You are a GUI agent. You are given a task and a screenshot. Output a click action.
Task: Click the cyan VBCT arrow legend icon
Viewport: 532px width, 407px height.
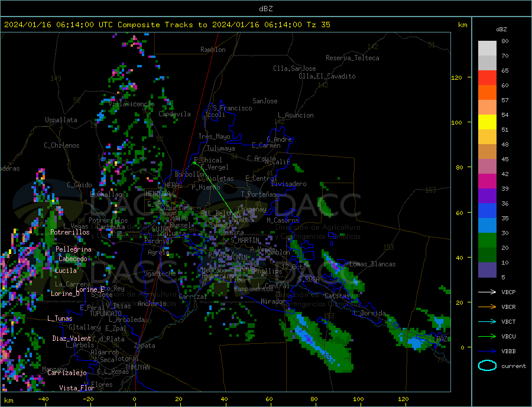(487, 321)
